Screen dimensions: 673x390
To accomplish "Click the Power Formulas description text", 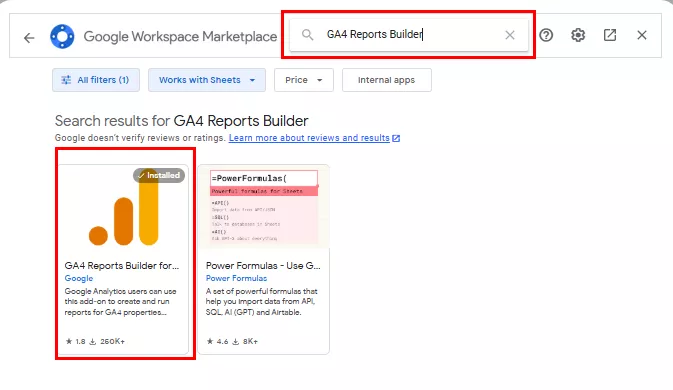I will [x=261, y=302].
